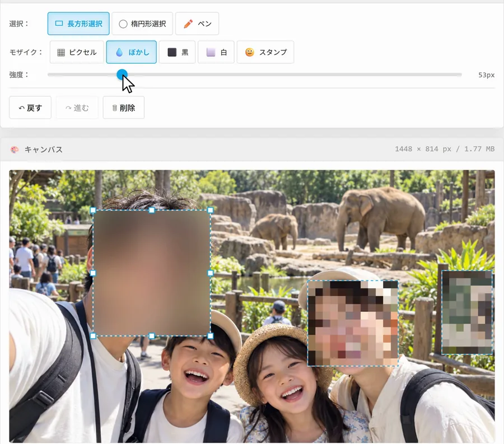Undo with the 戻す button
This screenshot has height=444, width=504.
30,108
